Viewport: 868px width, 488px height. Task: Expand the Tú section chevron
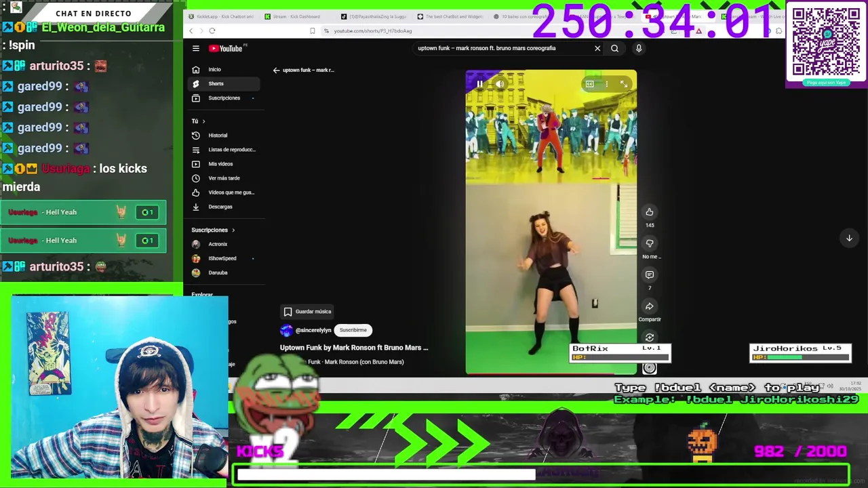pyautogui.click(x=203, y=121)
